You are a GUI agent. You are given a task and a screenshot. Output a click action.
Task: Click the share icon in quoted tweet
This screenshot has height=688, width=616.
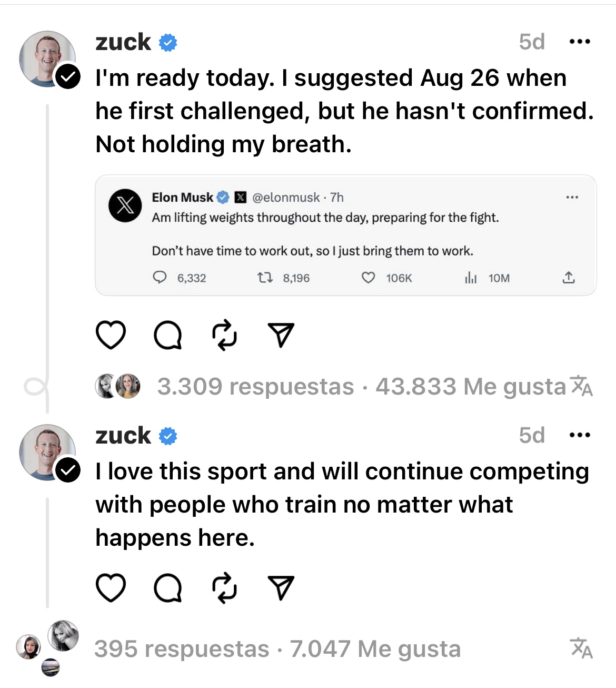(568, 278)
